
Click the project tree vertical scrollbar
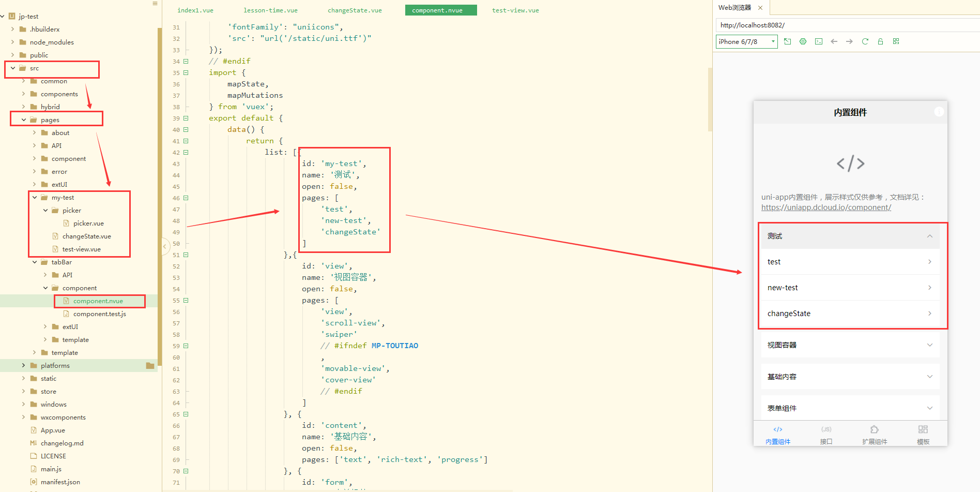point(160,197)
